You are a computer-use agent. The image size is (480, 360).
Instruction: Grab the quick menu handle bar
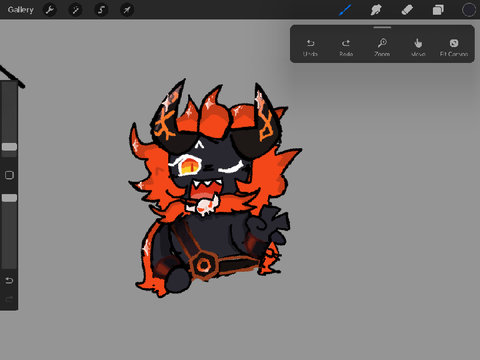click(382, 27)
